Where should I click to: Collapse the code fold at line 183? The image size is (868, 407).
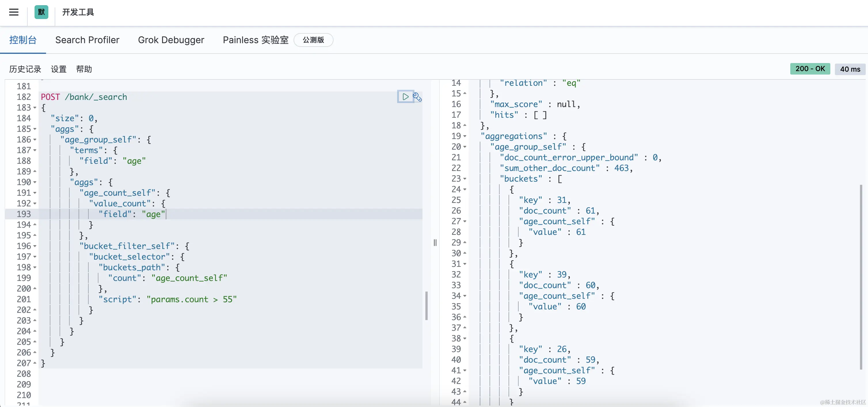pos(35,108)
